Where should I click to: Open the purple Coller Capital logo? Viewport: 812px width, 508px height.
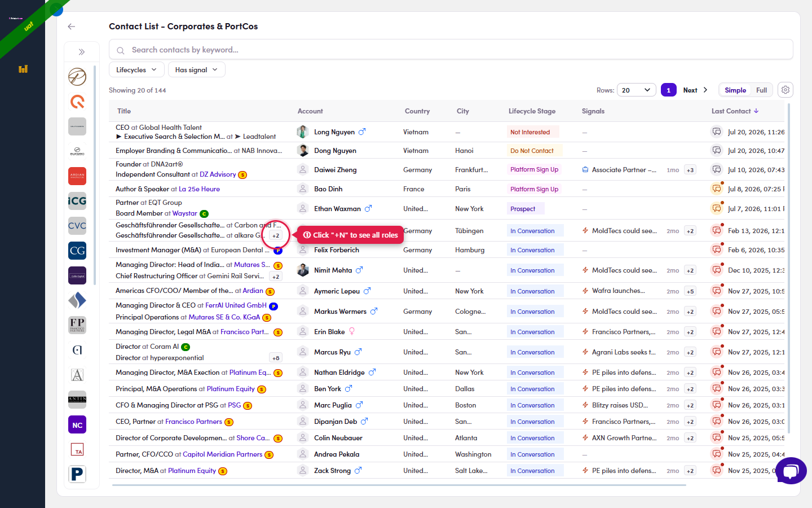point(77,275)
